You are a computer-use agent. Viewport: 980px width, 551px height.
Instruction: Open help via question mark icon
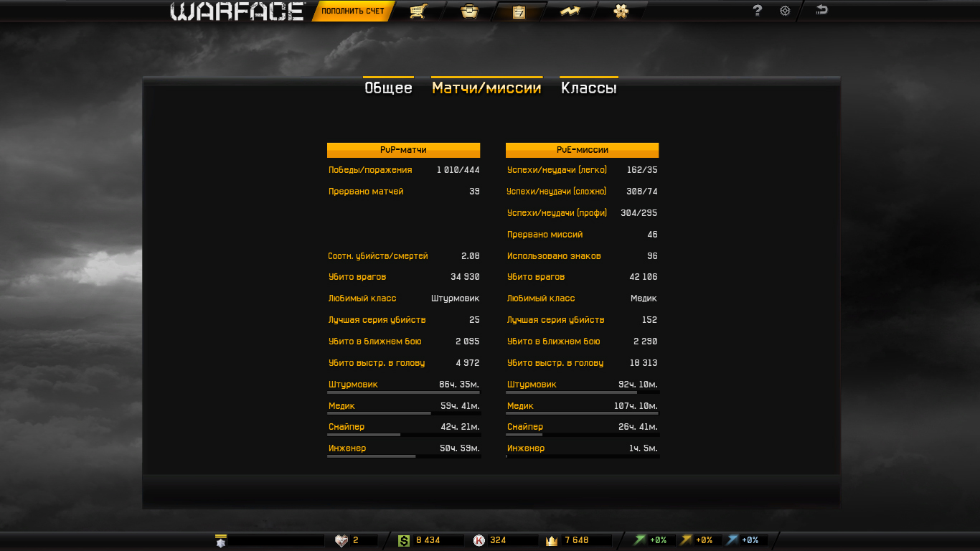point(757,11)
